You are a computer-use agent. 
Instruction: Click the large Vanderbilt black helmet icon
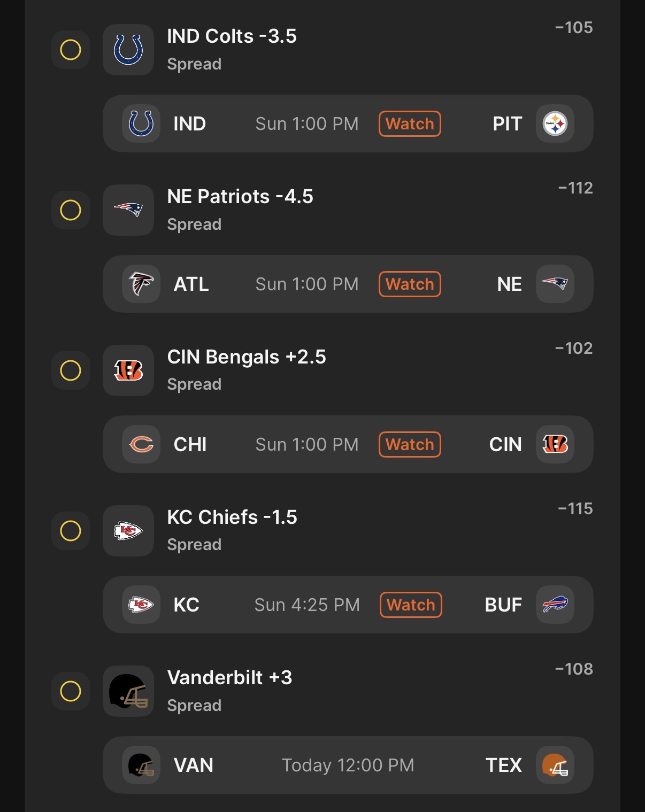tap(128, 691)
